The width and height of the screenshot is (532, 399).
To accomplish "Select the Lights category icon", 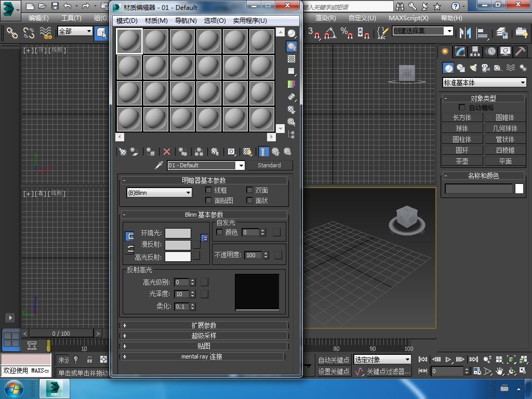I will (473, 68).
